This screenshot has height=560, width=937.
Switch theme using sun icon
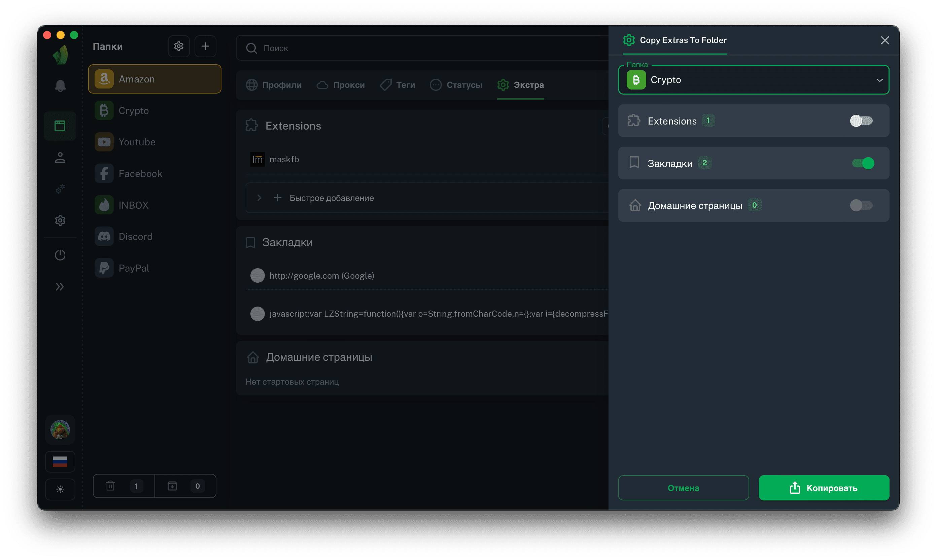point(60,489)
